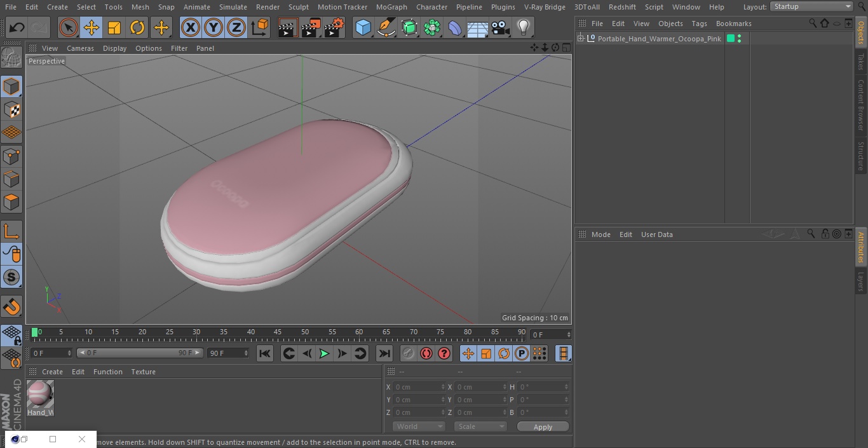This screenshot has height=448, width=868.
Task: Open the Content Browser tab
Action: 861,105
